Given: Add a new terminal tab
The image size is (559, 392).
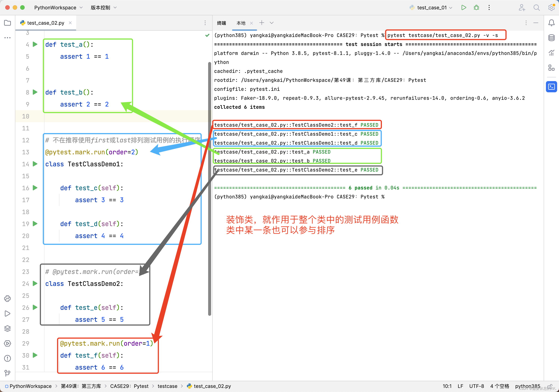Looking at the screenshot, I should pos(262,23).
